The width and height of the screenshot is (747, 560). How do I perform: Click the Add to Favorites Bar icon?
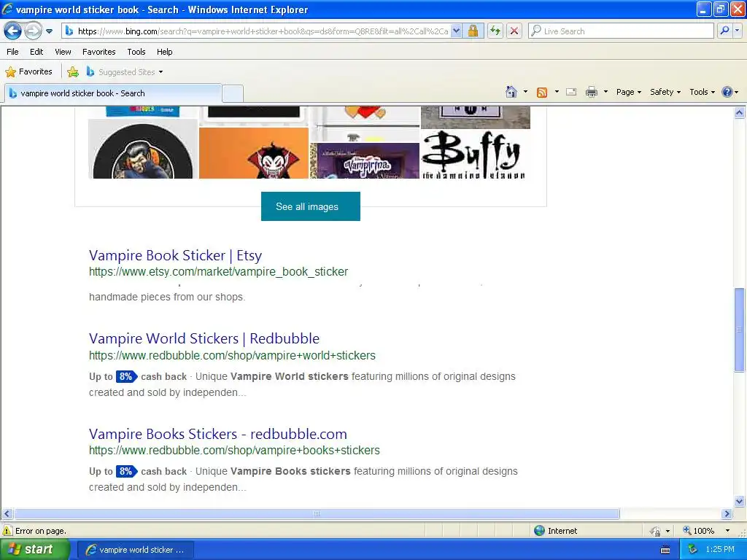click(73, 72)
